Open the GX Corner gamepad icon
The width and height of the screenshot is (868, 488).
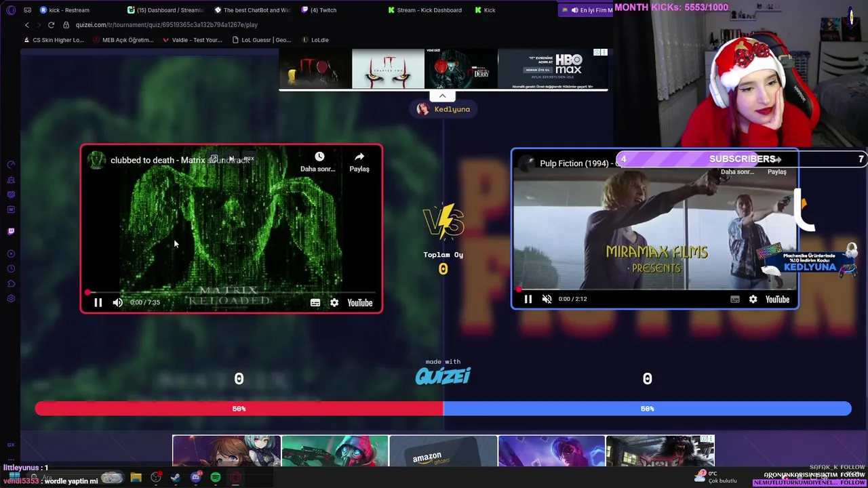[x=27, y=10]
